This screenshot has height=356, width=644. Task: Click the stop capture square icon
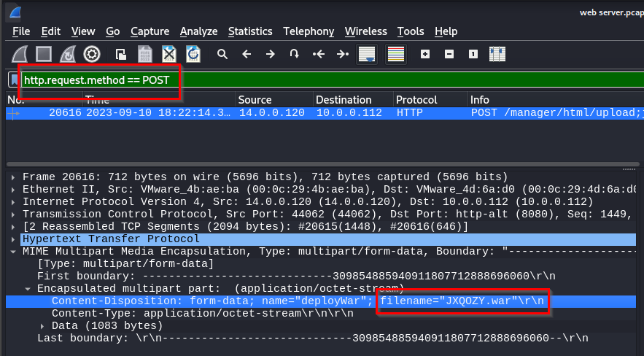coord(44,54)
